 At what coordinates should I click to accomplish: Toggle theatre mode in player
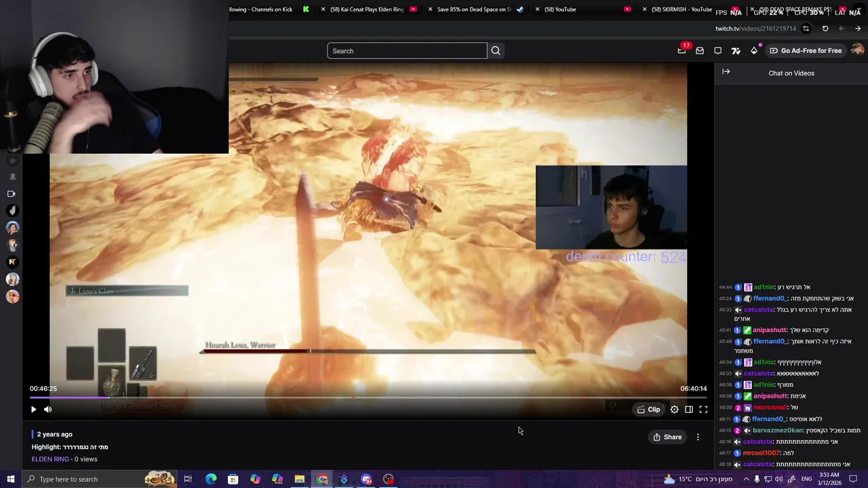click(x=689, y=409)
